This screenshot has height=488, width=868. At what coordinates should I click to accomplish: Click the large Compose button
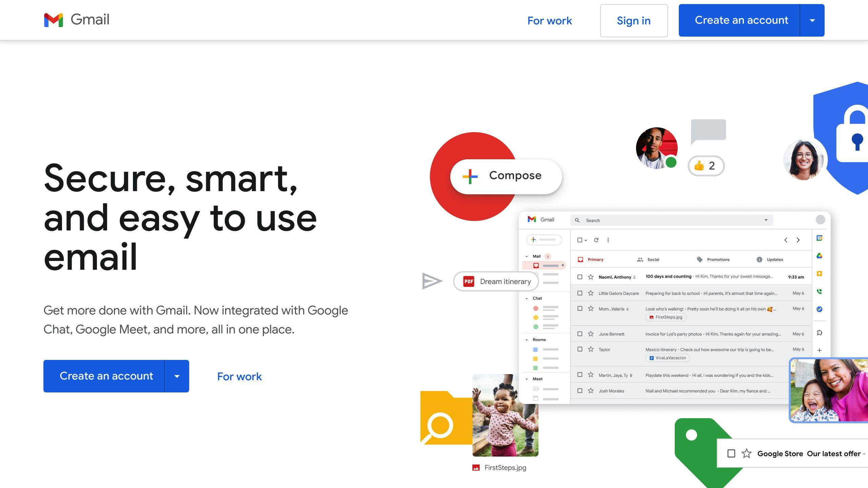point(506,176)
